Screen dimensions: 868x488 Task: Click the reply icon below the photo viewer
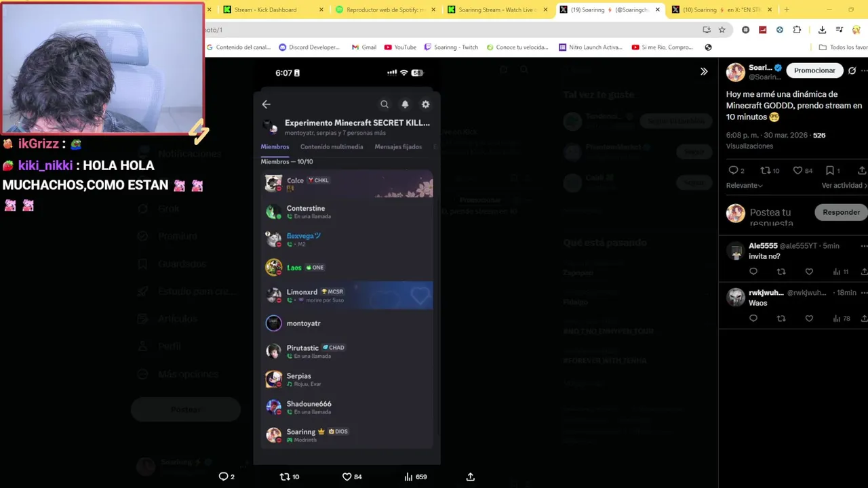pyautogui.click(x=223, y=476)
